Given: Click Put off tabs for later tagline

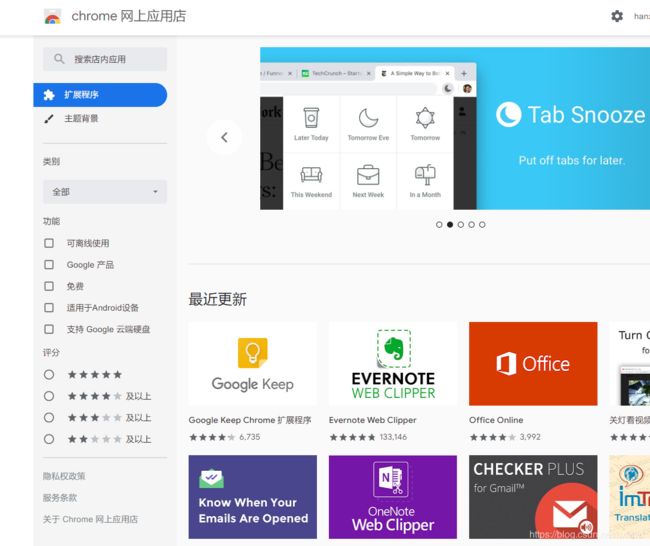Looking at the screenshot, I should (572, 160).
